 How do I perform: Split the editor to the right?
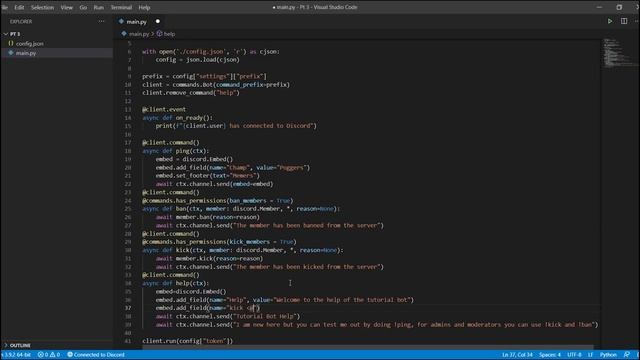[x=624, y=21]
